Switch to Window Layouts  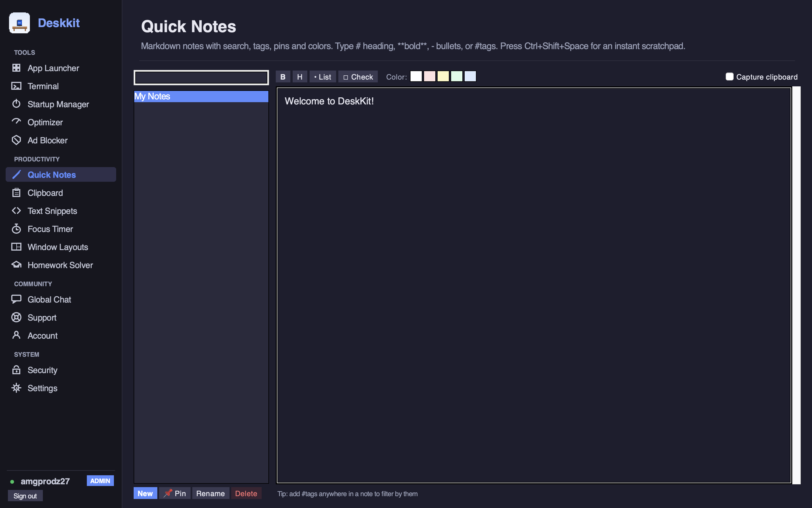61,247
